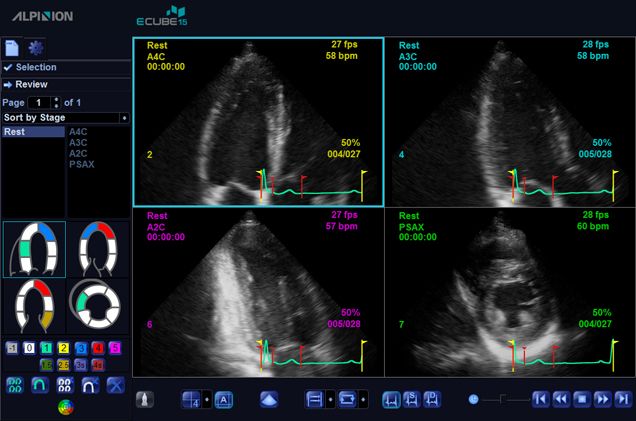Expand the Sort by Stage dropdown
Image resolution: width=636 pixels, height=421 pixels.
[x=124, y=118]
